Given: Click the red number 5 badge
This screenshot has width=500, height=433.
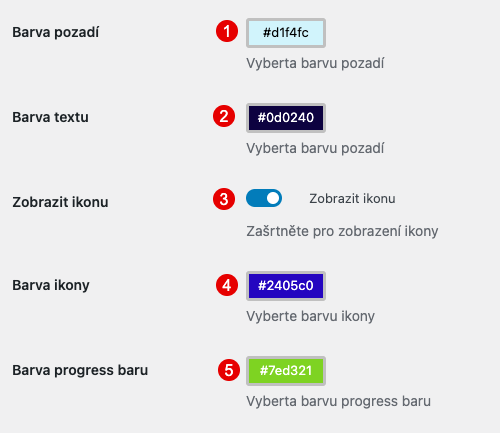Looking at the screenshot, I should pos(229,370).
